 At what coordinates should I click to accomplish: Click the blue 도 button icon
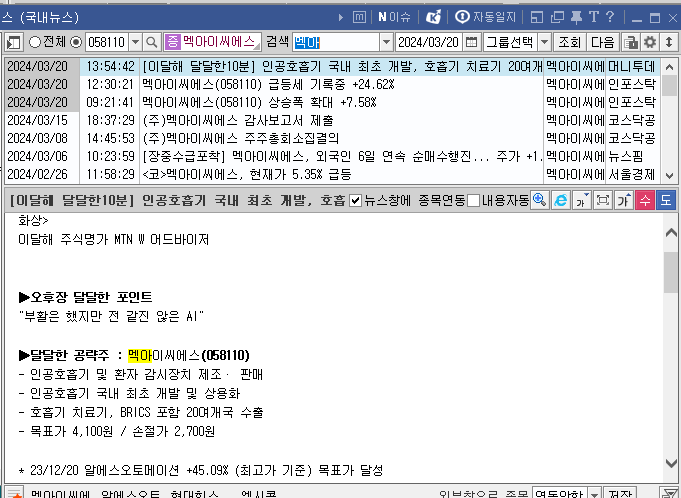[x=666, y=200]
